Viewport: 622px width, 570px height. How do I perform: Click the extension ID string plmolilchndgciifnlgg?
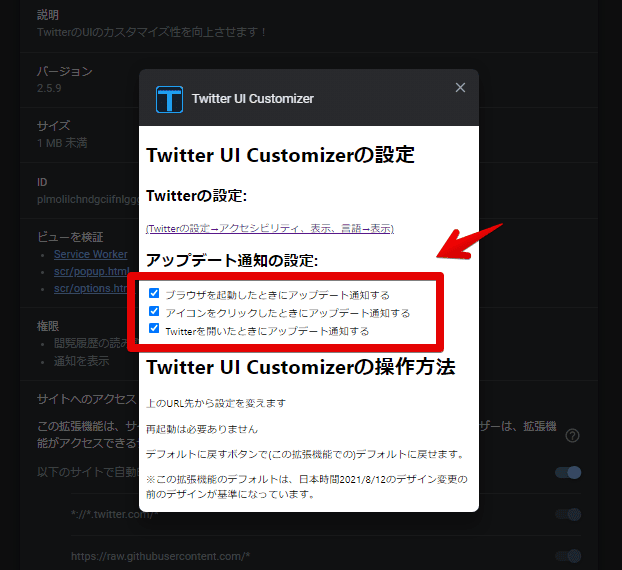pos(88,199)
